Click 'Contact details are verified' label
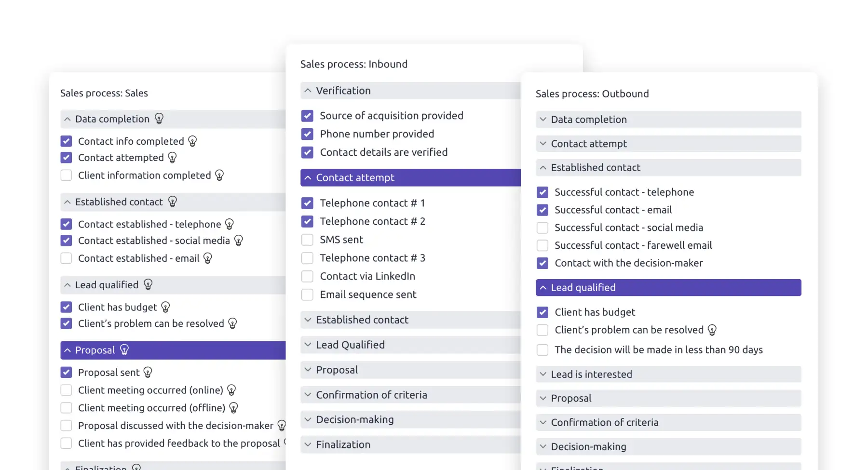 coord(384,152)
